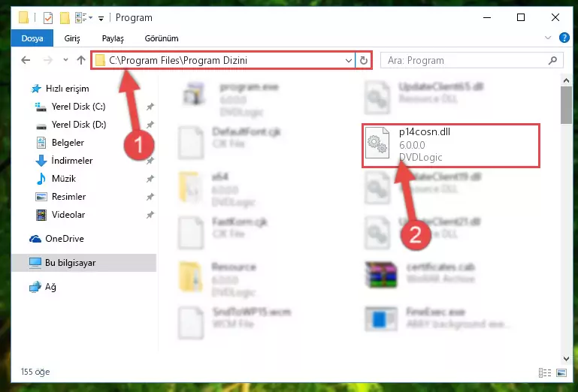Click the Properties icon in quick access toolbar

pyautogui.click(x=48, y=18)
